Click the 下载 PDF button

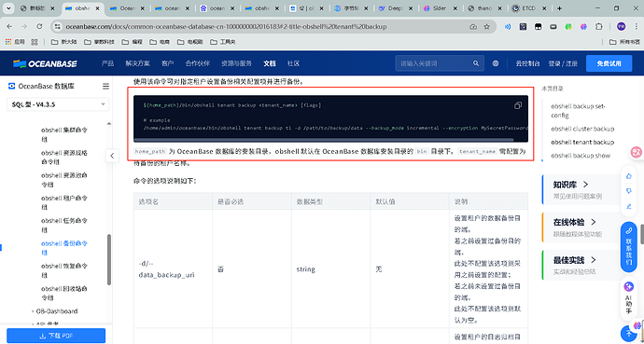pyautogui.click(x=56, y=336)
